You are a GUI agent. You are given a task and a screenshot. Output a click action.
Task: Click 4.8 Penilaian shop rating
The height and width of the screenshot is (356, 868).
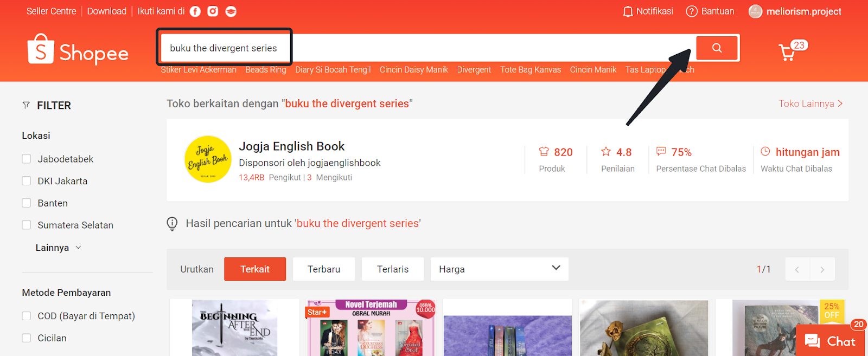point(617,159)
